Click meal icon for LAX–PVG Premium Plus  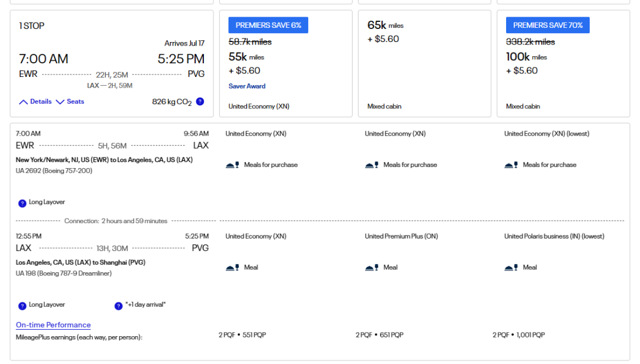(x=372, y=268)
